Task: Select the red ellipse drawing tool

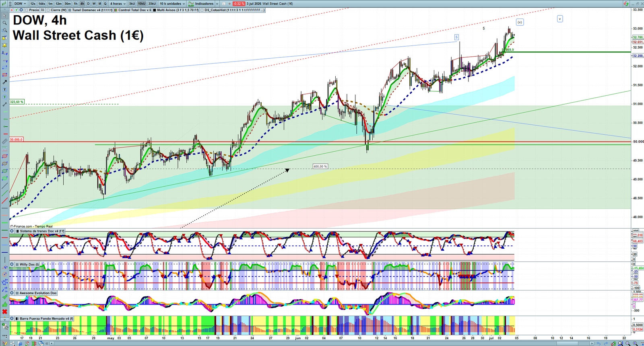Action: click(x=5, y=156)
